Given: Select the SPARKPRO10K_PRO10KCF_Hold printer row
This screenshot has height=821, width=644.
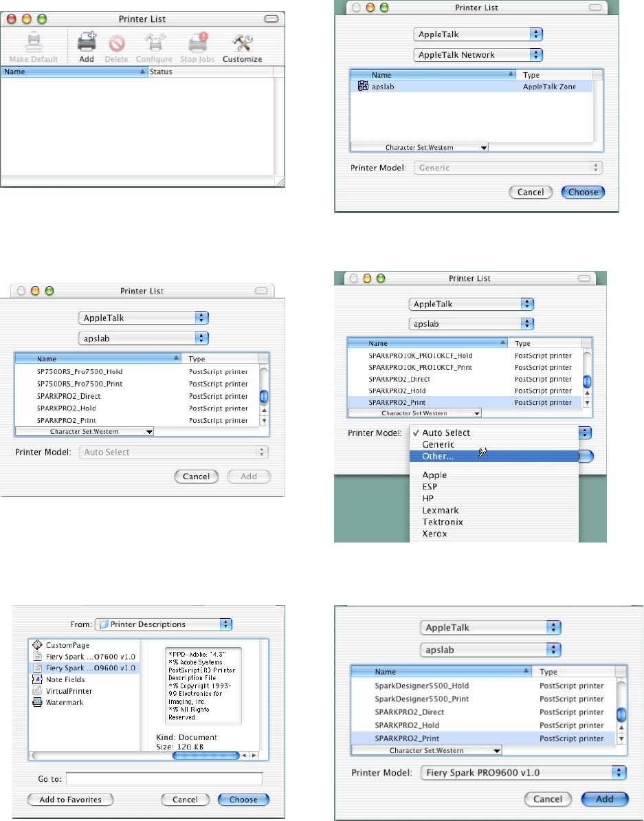Looking at the screenshot, I should click(465, 355).
